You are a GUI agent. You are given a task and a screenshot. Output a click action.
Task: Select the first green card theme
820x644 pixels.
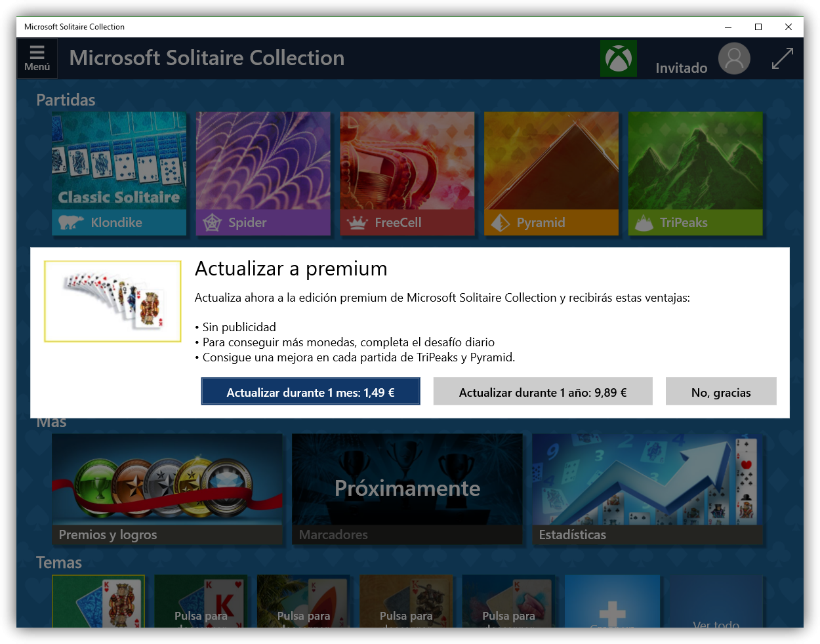tap(98, 601)
